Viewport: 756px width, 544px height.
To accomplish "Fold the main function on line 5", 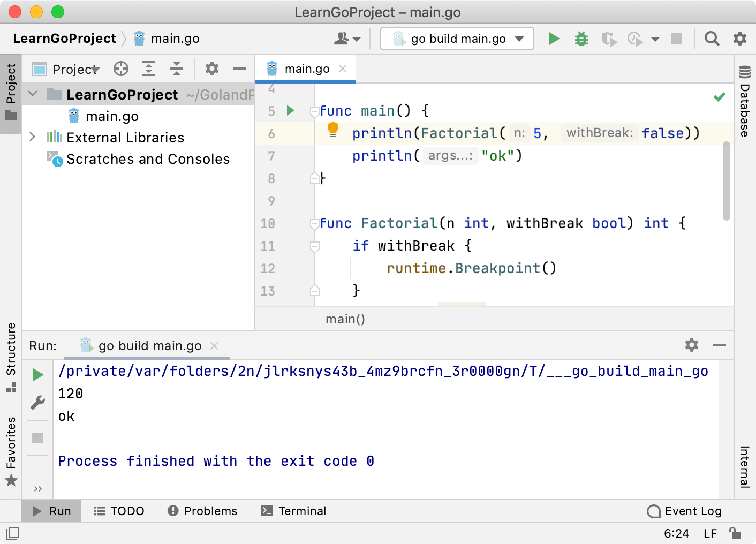I will [x=315, y=111].
